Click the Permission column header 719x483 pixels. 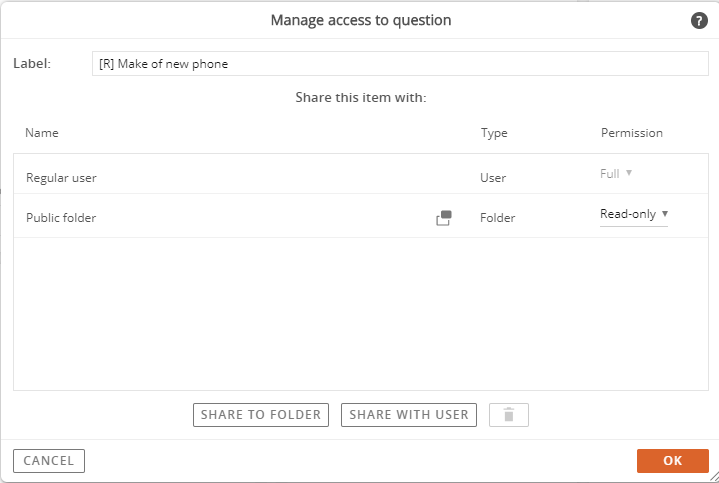(x=631, y=133)
